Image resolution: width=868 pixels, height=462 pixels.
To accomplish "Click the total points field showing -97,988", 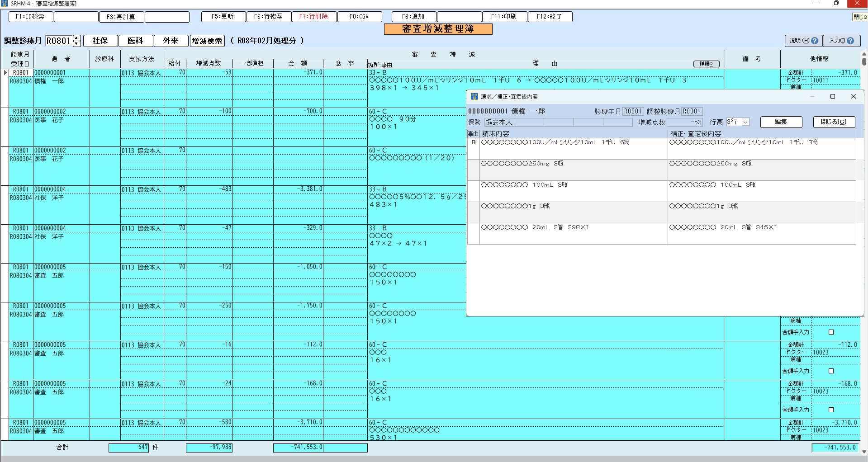I will click(209, 448).
